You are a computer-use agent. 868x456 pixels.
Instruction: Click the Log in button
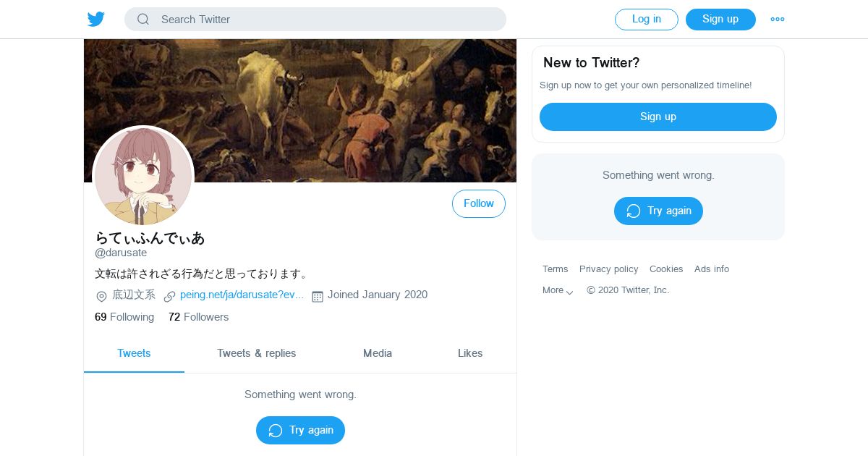[647, 20]
